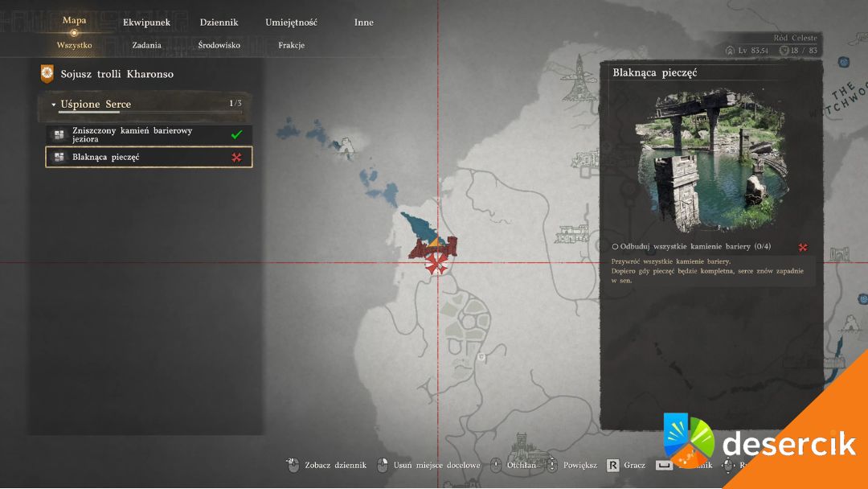
Task: Click the Blaknąca pieczęć location preview image
Action: (710, 160)
